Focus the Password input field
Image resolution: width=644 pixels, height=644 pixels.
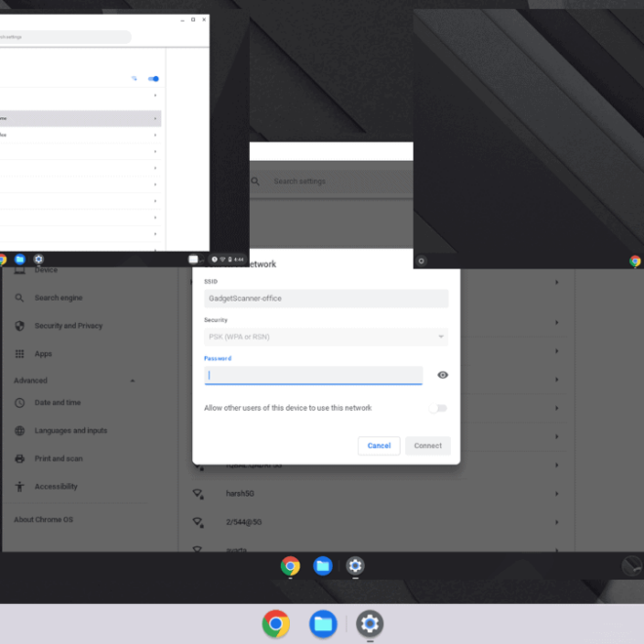pyautogui.click(x=313, y=375)
